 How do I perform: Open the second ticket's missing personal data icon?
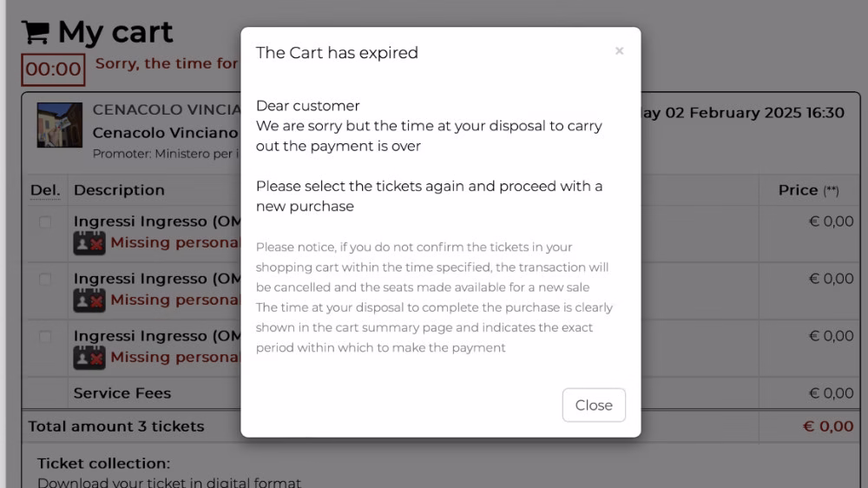point(89,300)
